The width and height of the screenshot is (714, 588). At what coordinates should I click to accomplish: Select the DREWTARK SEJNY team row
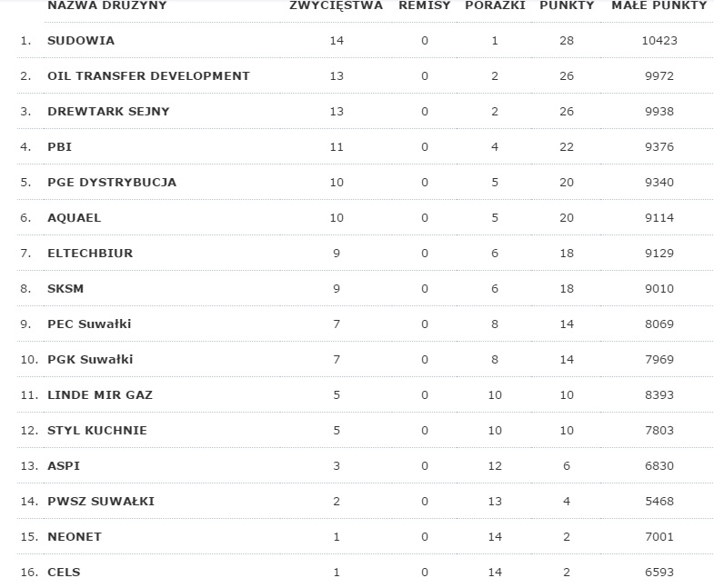coord(108,112)
